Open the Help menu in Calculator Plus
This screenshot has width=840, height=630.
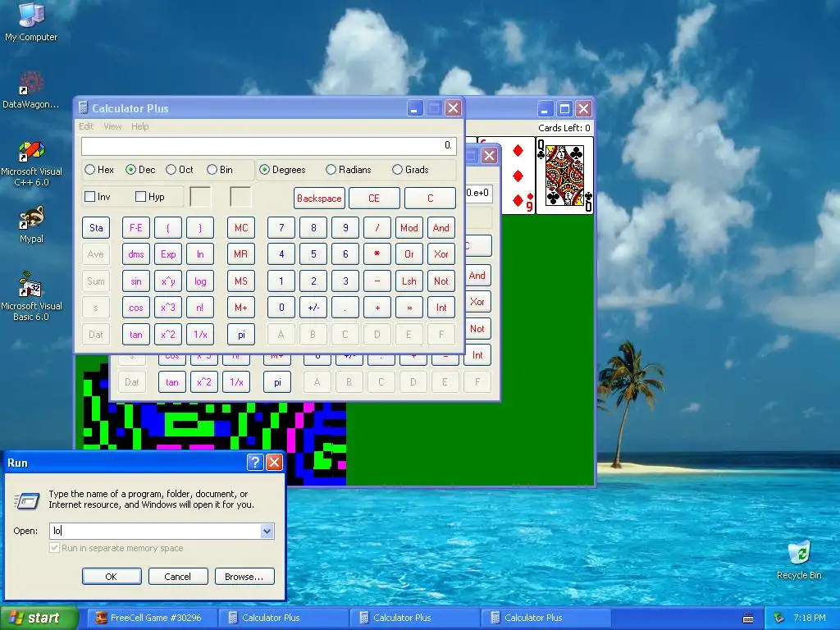(x=139, y=126)
